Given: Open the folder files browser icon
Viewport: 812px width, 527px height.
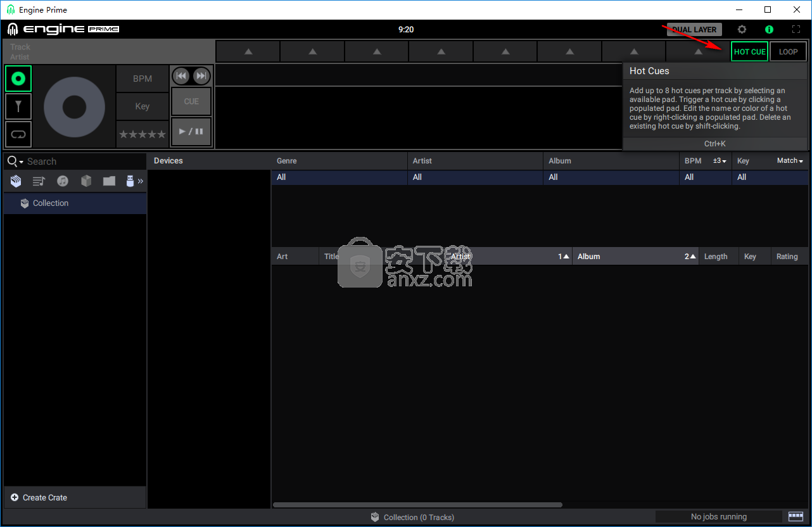Looking at the screenshot, I should (109, 181).
